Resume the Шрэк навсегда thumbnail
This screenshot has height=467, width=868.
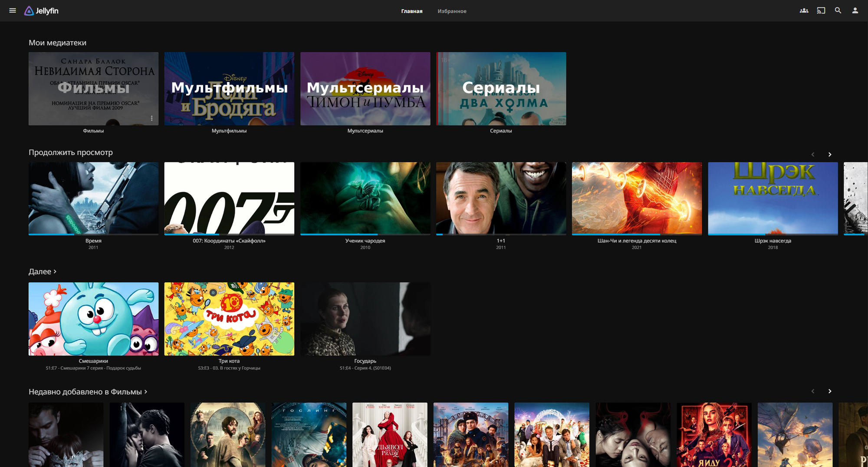tap(773, 198)
